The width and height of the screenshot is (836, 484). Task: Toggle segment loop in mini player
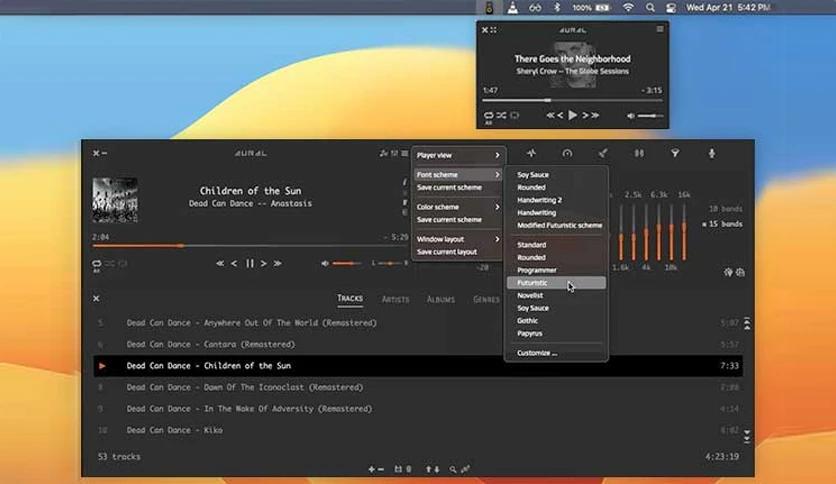(515, 115)
